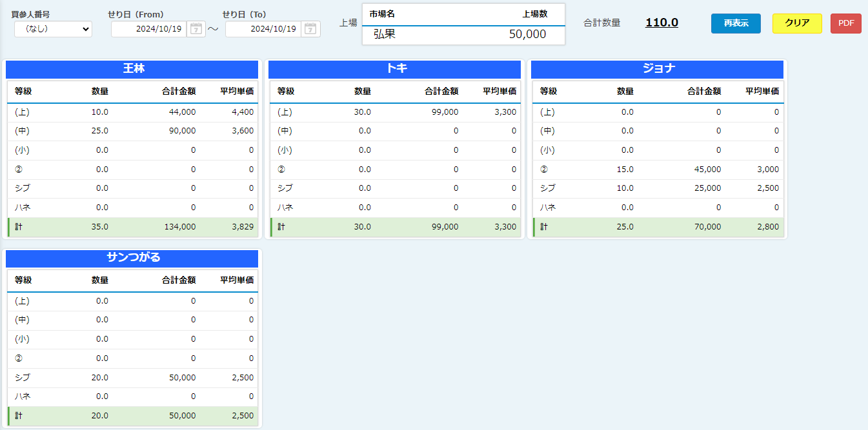Focus the せり日 (To) date field
This screenshot has height=430, width=868.
tap(263, 29)
